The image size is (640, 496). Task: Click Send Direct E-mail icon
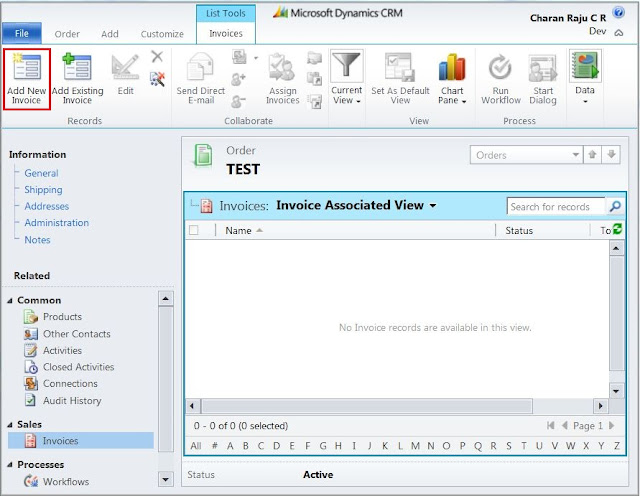pos(200,67)
